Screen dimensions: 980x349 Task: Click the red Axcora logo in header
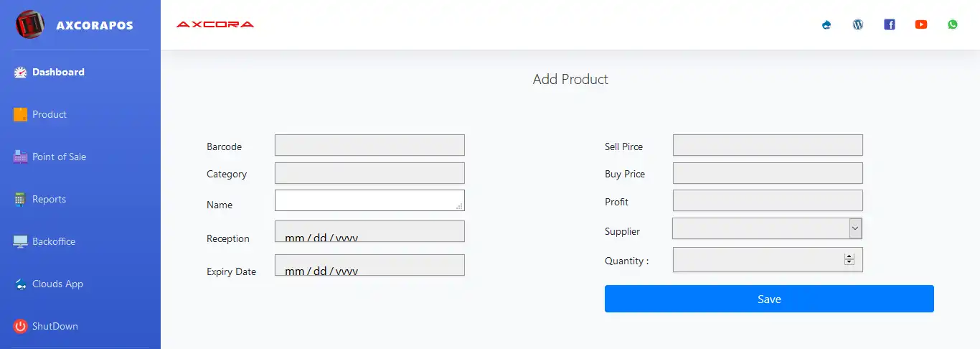pyautogui.click(x=215, y=24)
